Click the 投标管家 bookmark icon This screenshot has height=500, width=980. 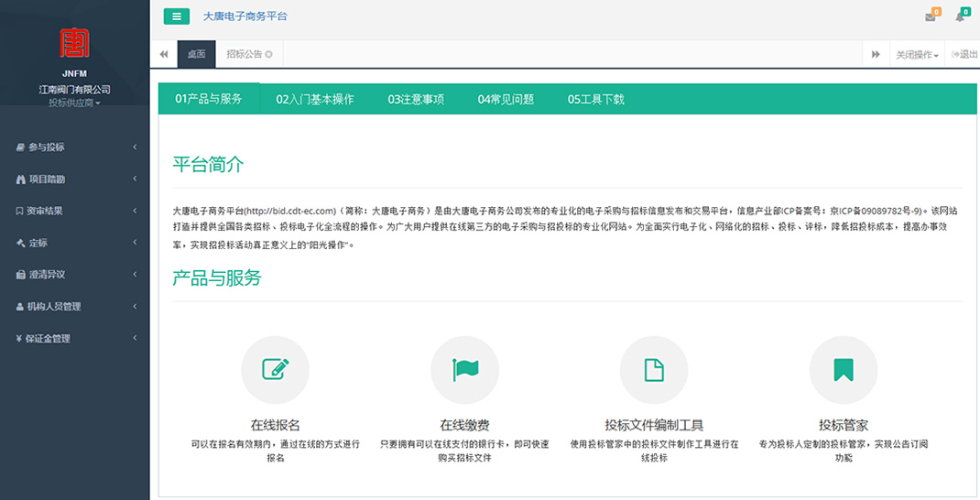(x=844, y=370)
